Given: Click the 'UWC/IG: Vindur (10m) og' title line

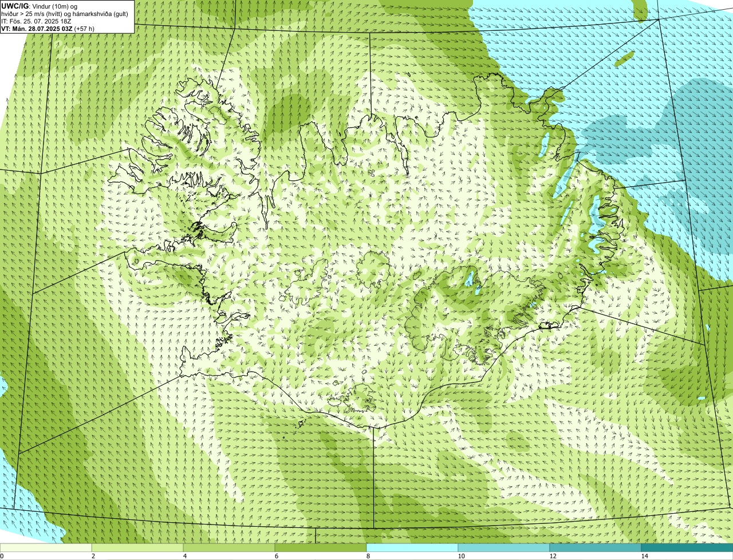Looking at the screenshot, I should click(x=39, y=6).
